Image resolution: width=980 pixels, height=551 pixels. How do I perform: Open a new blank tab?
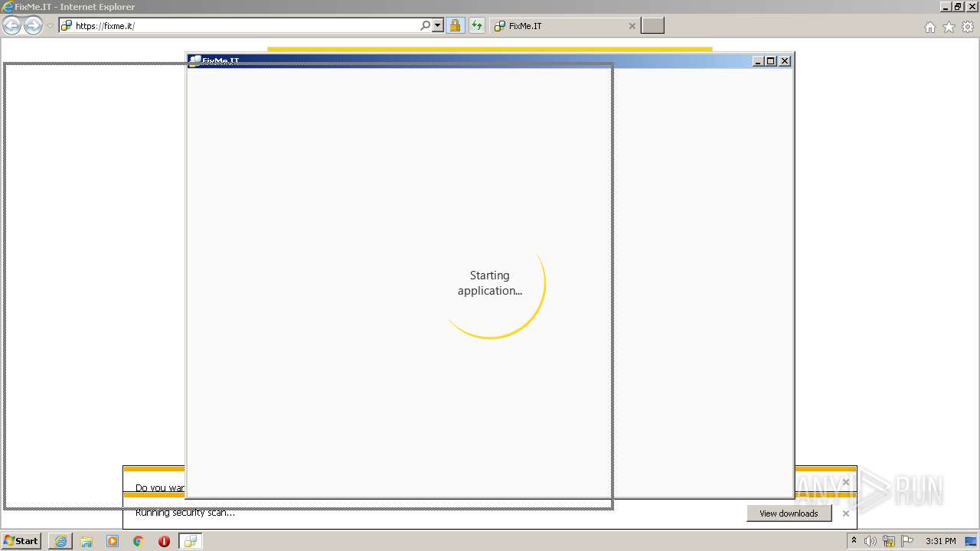[x=652, y=25]
